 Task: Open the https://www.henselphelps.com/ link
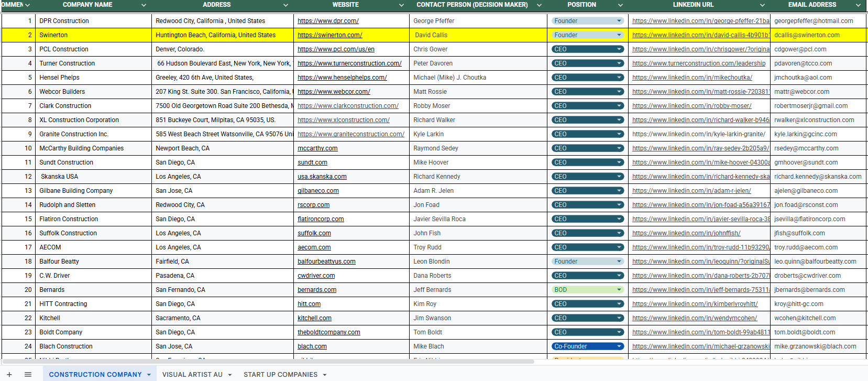click(x=342, y=78)
